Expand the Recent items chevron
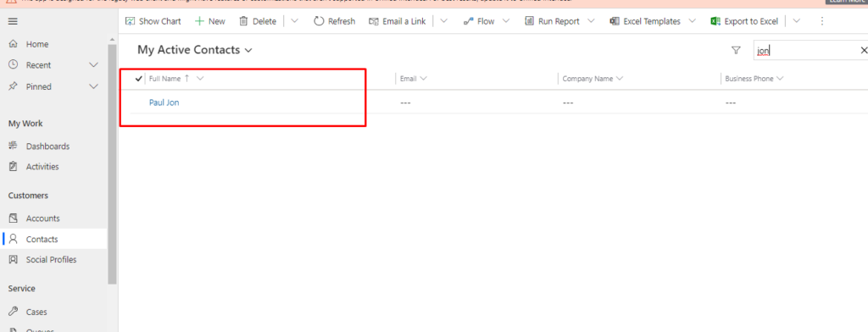Image resolution: width=868 pixels, height=332 pixels. point(93,65)
